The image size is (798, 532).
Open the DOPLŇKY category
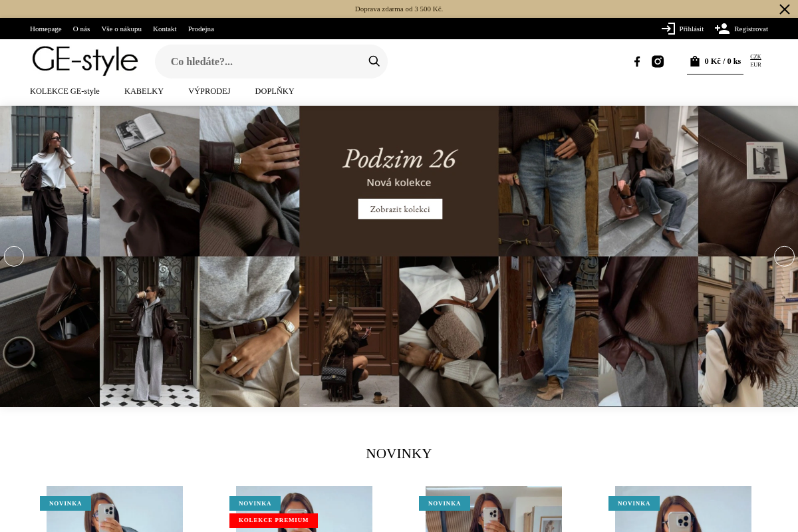275,91
